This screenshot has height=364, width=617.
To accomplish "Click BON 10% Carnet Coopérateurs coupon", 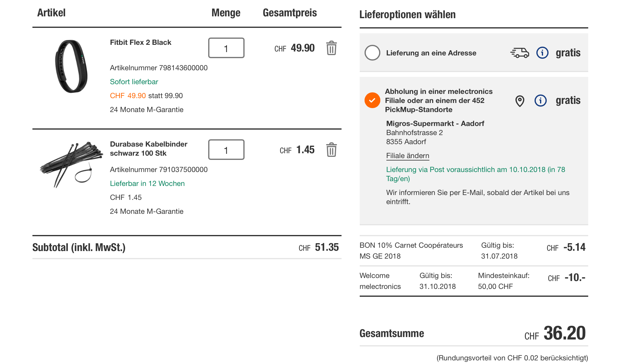I will pyautogui.click(x=411, y=250).
